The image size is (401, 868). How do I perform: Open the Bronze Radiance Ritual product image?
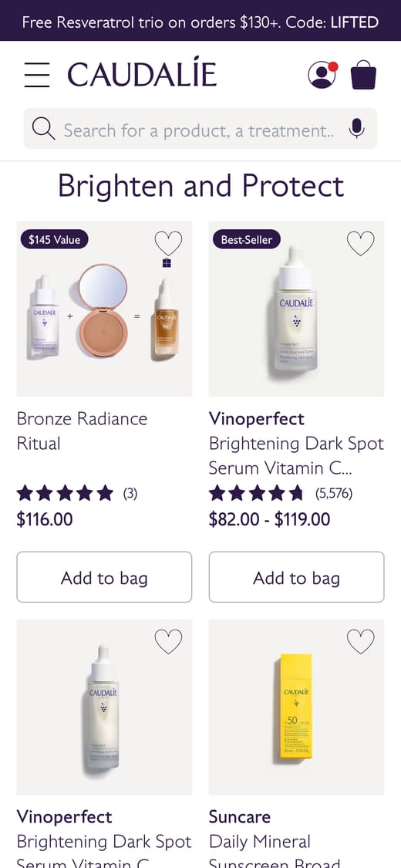pos(104,309)
